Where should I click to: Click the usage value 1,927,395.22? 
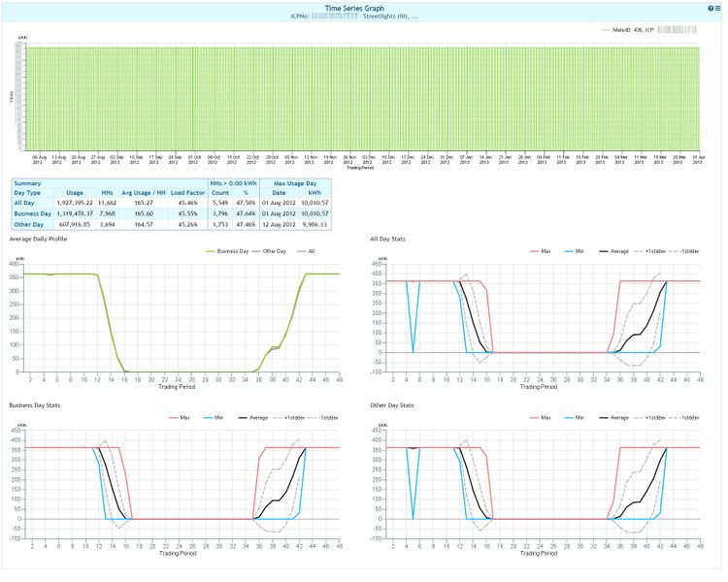click(x=75, y=203)
